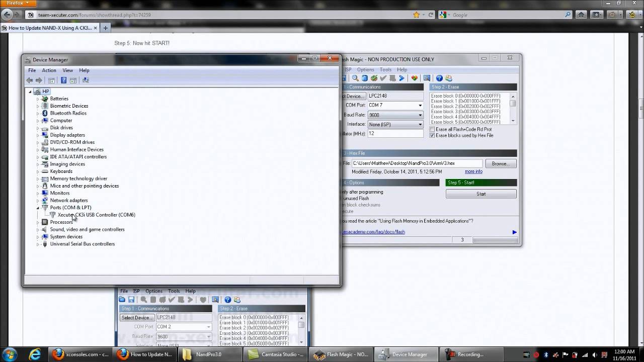The height and width of the screenshot is (362, 644).
Task: Click the terminal screen icon in Flash Magic toolbar
Action: coord(427,78)
